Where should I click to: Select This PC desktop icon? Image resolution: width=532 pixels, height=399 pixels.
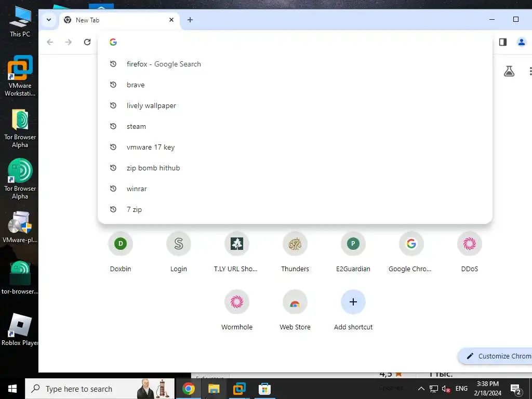click(20, 21)
